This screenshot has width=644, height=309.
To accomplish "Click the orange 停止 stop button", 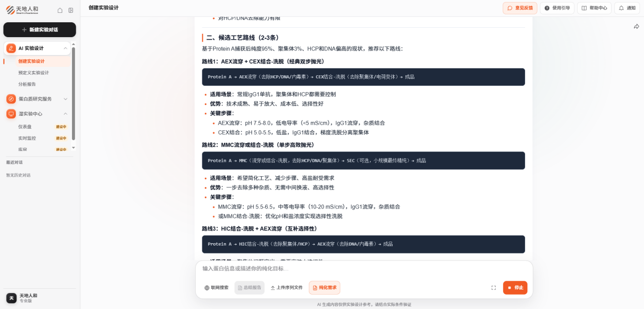I will pos(515,288).
